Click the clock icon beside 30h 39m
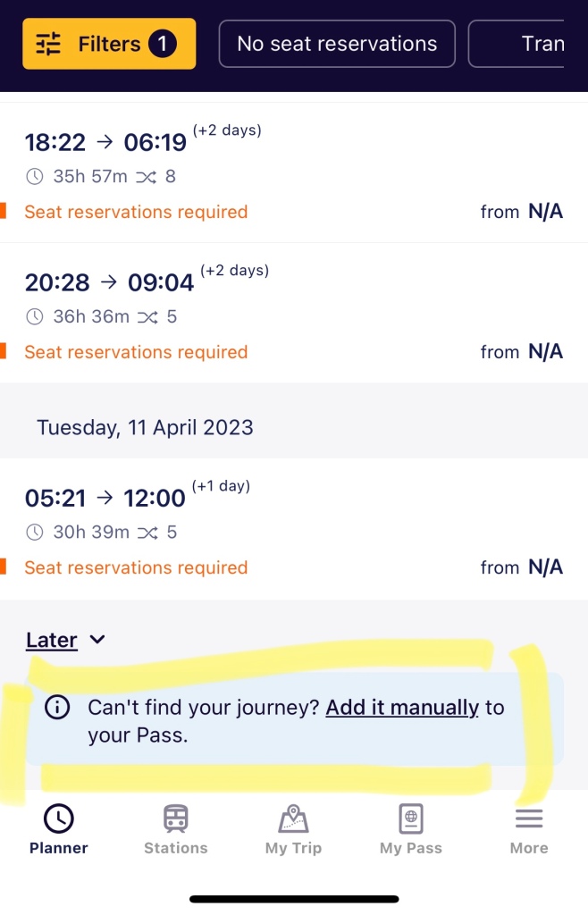This screenshot has width=588, height=915. [x=35, y=533]
